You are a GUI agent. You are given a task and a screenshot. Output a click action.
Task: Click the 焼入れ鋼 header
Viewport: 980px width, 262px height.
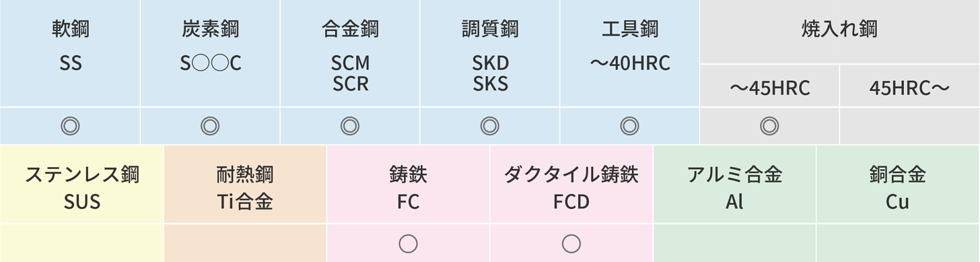(x=840, y=32)
